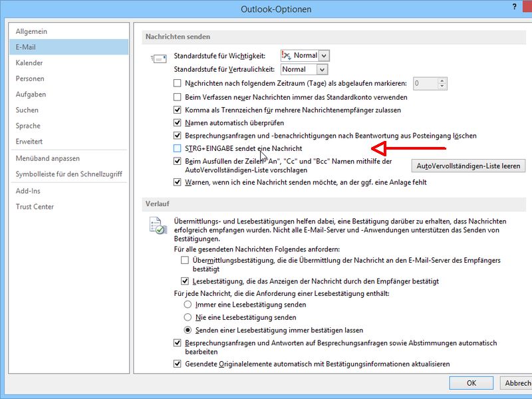The width and height of the screenshot is (532, 399).
Task: Toggle automatic processing of Besprechungsanfragen
Action: pyautogui.click(x=177, y=343)
